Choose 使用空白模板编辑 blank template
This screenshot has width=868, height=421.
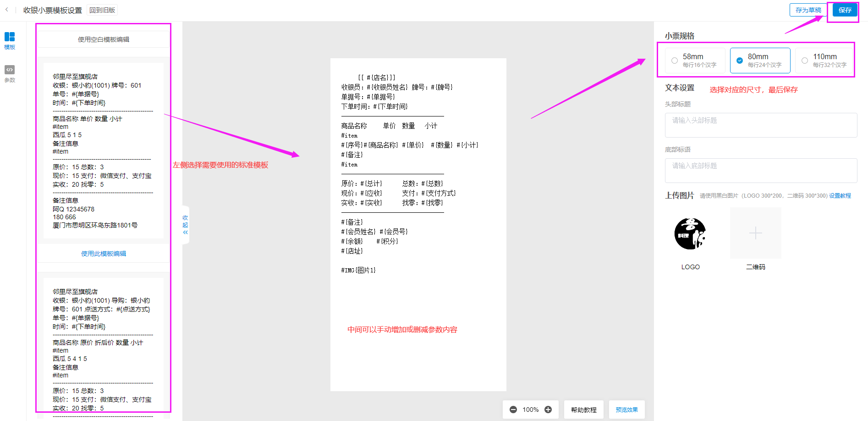(x=104, y=39)
